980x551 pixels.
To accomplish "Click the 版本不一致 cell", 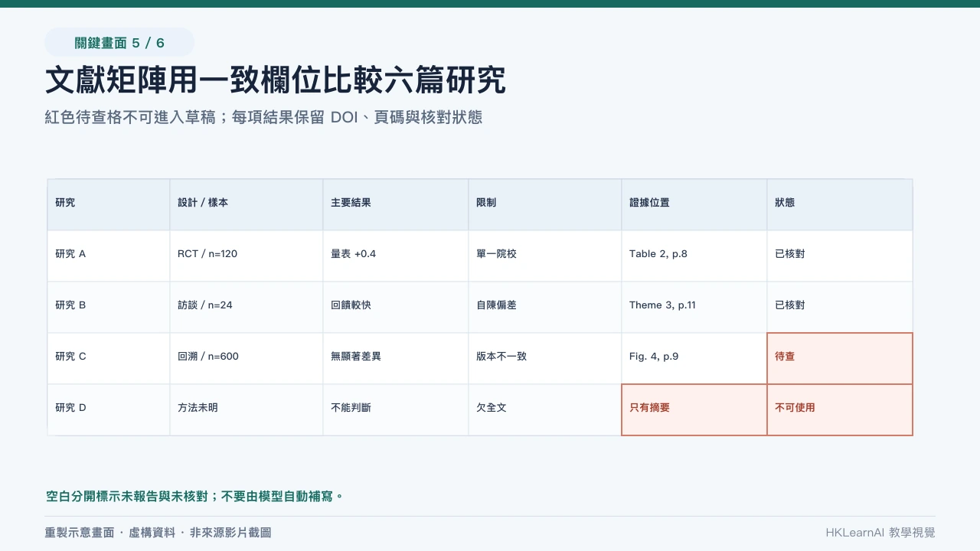I will pyautogui.click(x=545, y=359).
